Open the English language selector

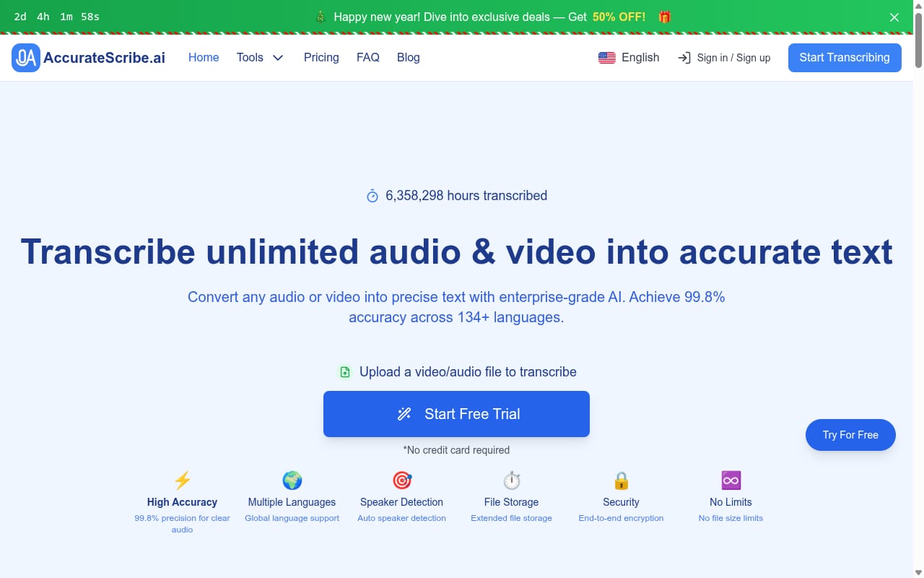tap(629, 58)
